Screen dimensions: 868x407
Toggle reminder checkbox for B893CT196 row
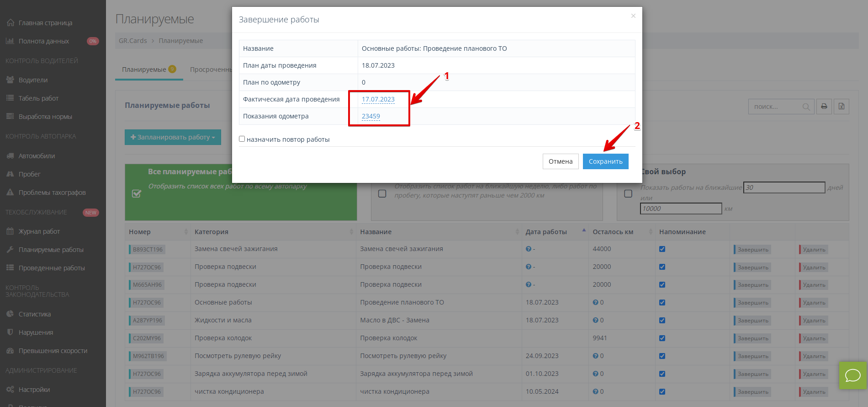(x=662, y=249)
